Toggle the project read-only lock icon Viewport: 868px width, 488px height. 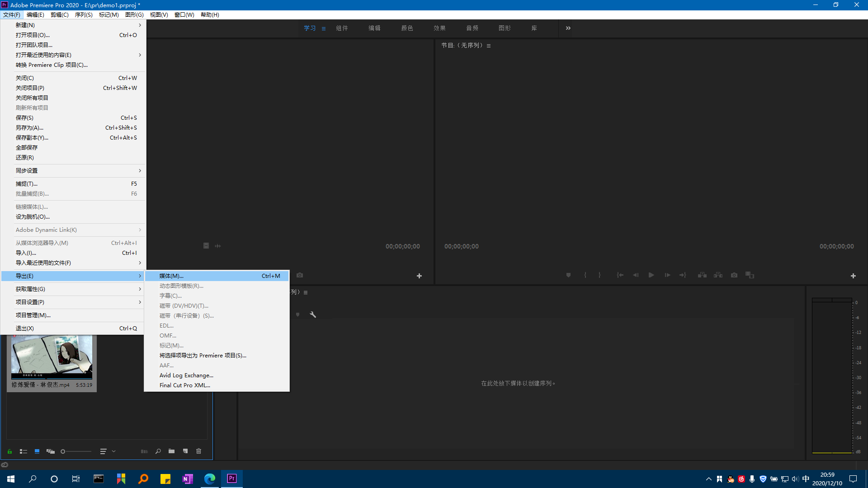[x=9, y=451]
